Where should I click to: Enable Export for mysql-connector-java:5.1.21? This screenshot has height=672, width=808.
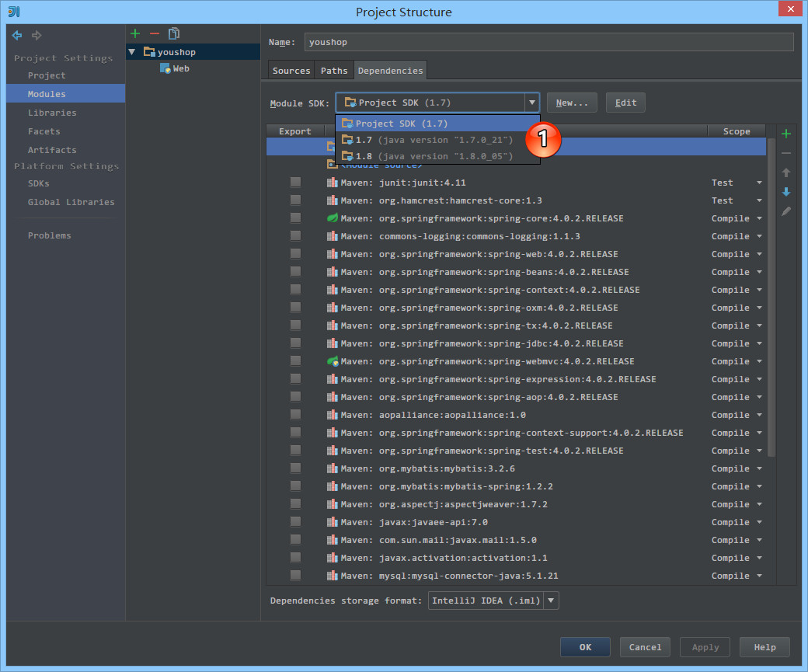(x=295, y=576)
